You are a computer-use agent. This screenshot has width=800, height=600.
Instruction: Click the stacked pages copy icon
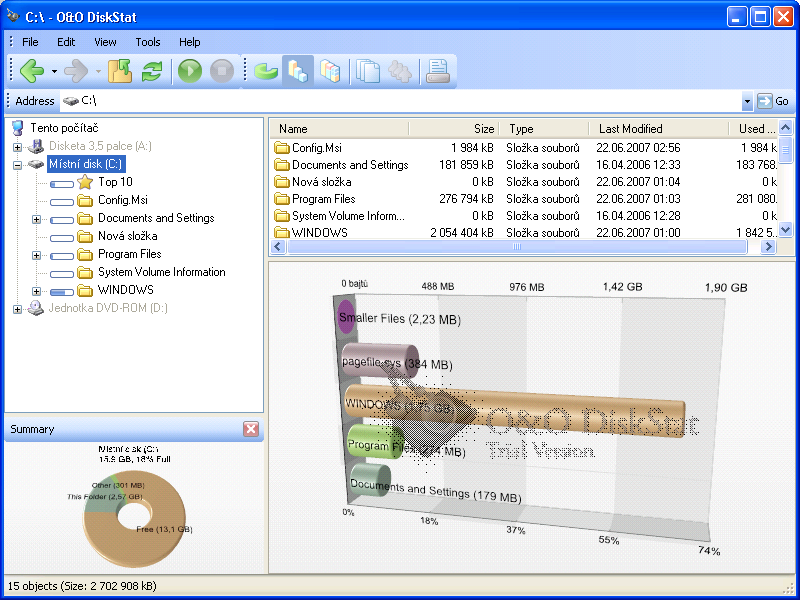(x=368, y=71)
